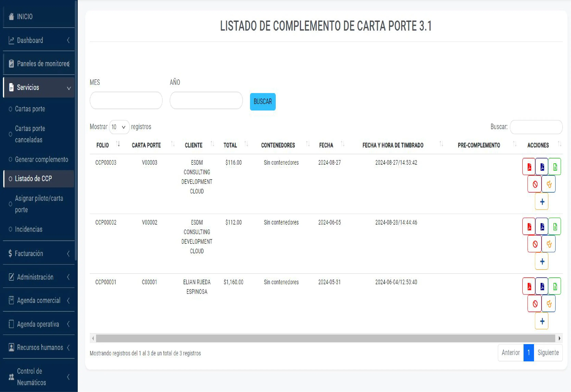
Task: Open the Mostrar registros count dropdown
Action: click(x=119, y=127)
